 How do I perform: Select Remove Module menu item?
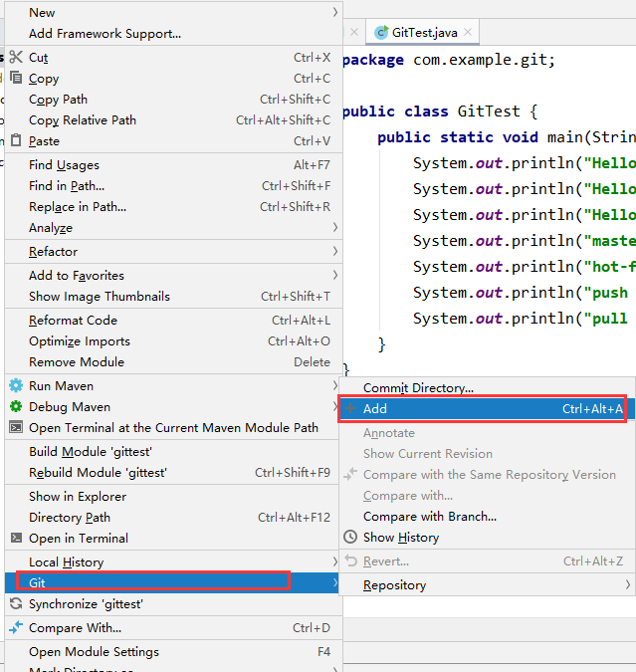click(x=173, y=361)
